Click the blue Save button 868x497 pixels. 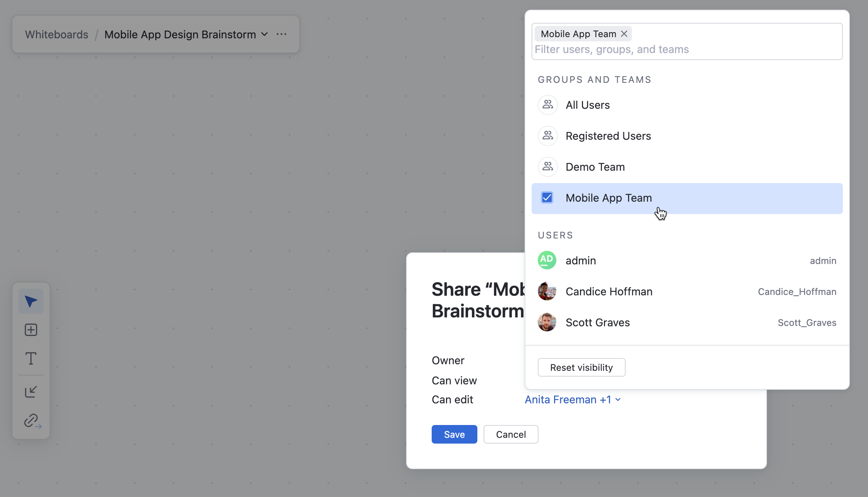coord(454,434)
